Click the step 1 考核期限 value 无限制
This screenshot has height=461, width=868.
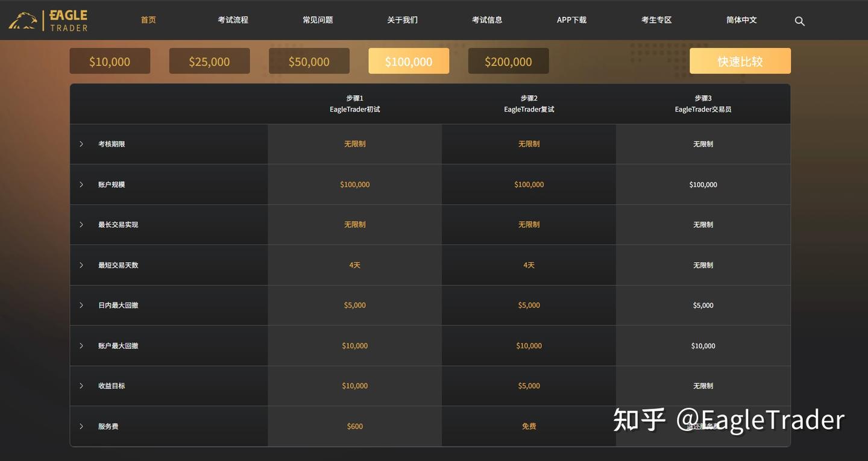click(x=355, y=144)
